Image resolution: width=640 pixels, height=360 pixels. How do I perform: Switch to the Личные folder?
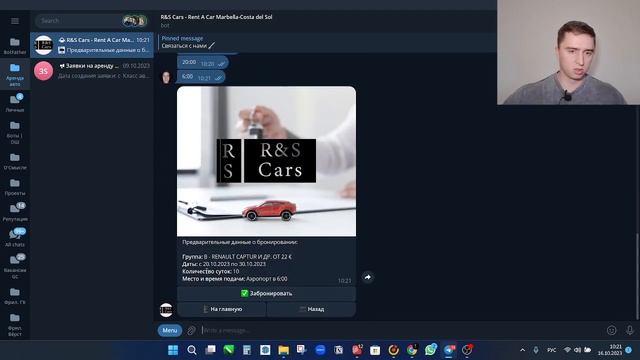15,103
